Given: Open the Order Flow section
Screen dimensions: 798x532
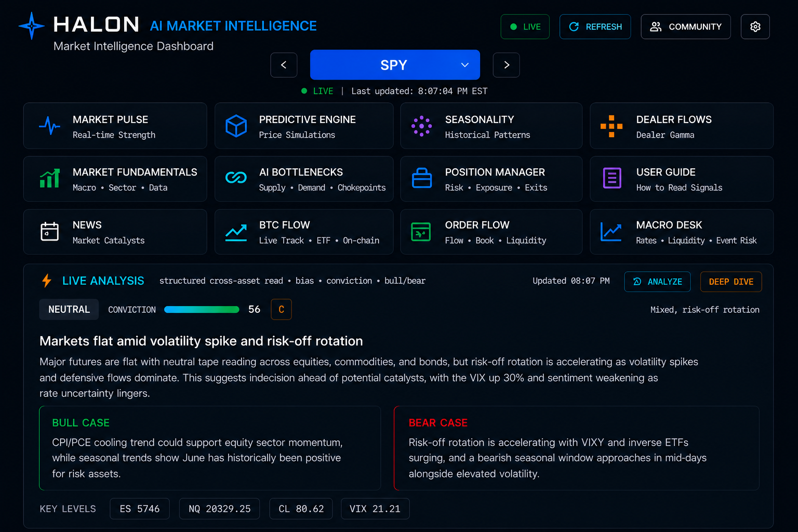Looking at the screenshot, I should (x=491, y=232).
